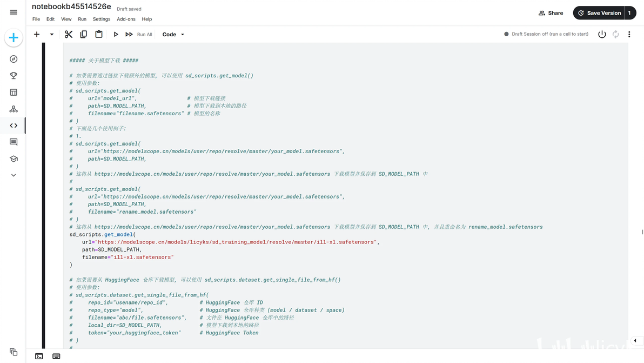Open the Models icon in sidebar
This screenshot has width=644, height=363.
click(14, 109)
